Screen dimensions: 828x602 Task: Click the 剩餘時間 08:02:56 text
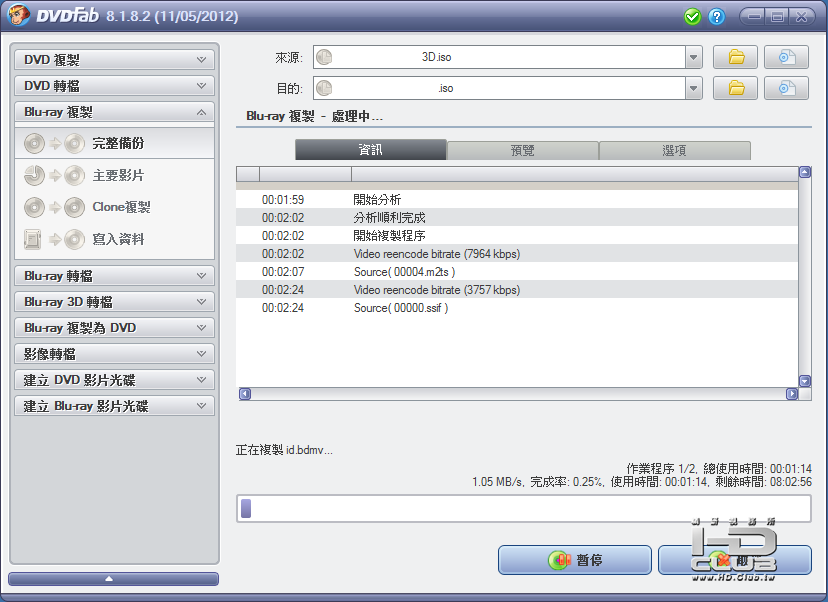click(x=764, y=482)
